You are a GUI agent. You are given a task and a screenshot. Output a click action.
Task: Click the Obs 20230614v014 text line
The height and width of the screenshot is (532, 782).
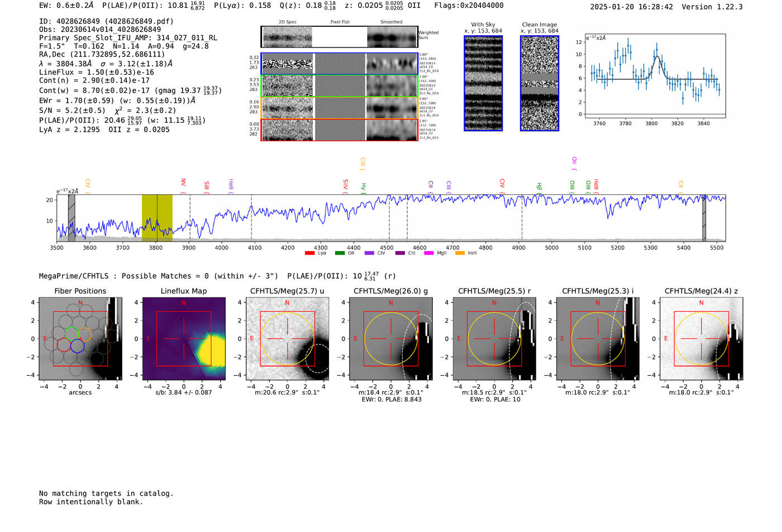click(x=100, y=30)
